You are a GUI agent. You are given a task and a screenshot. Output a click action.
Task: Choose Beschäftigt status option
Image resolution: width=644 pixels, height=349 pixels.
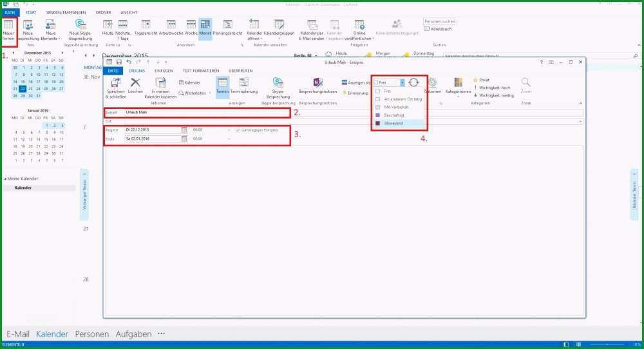coord(398,115)
